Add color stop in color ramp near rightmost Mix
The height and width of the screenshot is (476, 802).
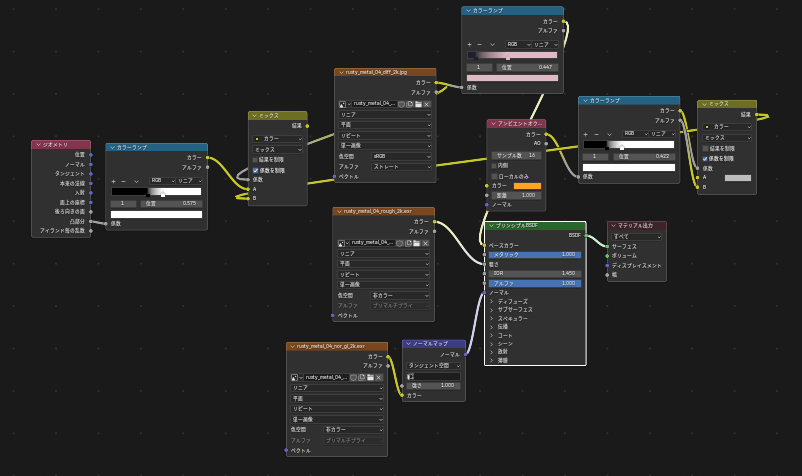pos(586,134)
